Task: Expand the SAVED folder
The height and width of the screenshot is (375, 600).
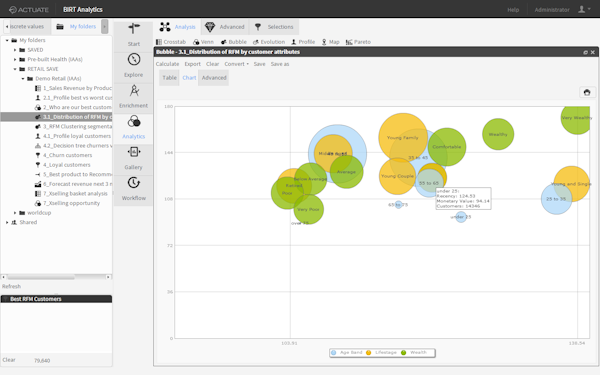Action: point(15,50)
